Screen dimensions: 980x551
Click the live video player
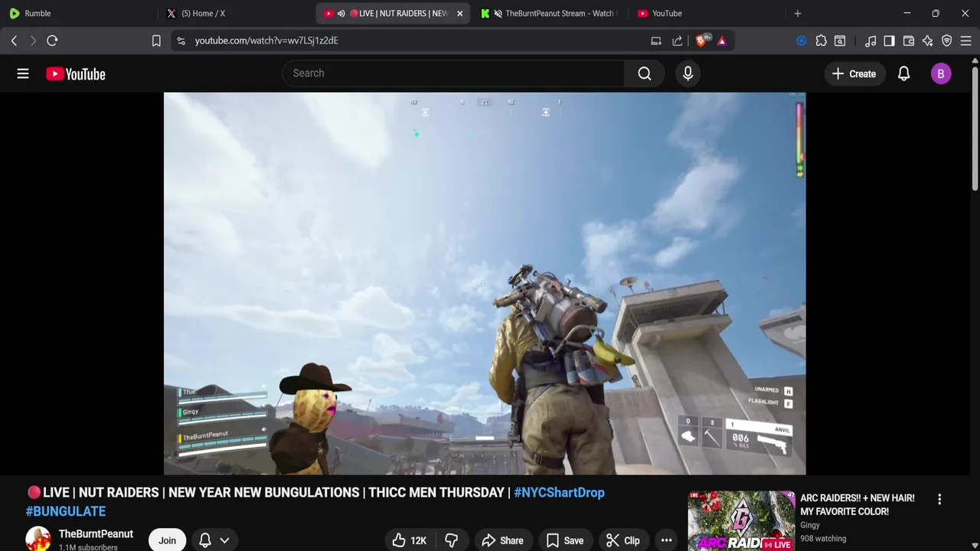[x=485, y=284]
